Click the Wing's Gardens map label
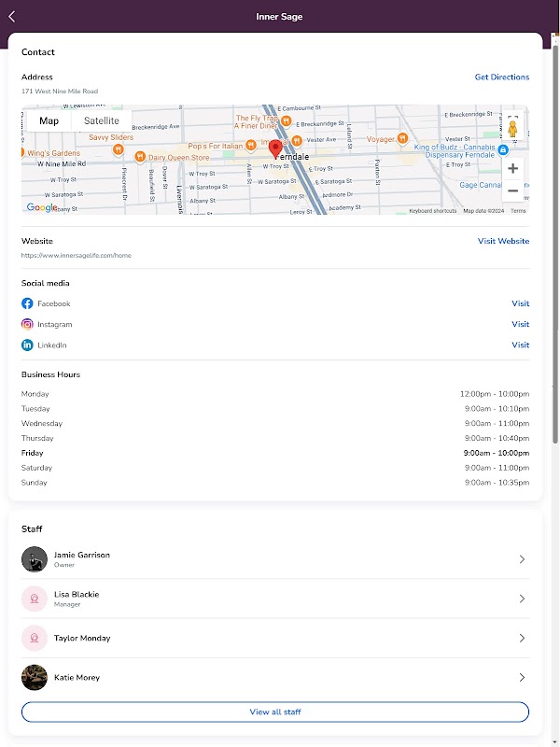The image size is (560, 747). pos(53,153)
